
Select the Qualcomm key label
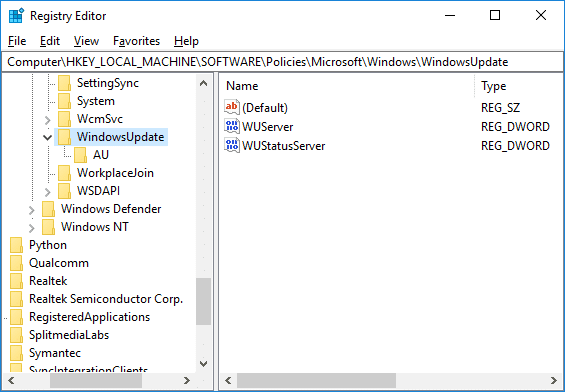(x=59, y=263)
